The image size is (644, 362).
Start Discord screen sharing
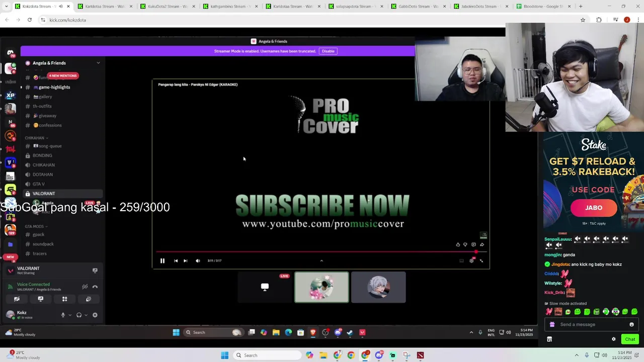(41, 299)
